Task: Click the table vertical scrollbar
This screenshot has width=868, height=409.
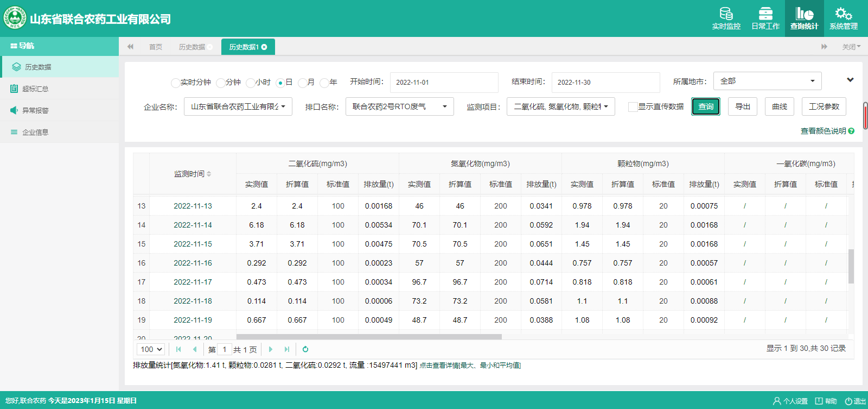Action: [x=851, y=266]
